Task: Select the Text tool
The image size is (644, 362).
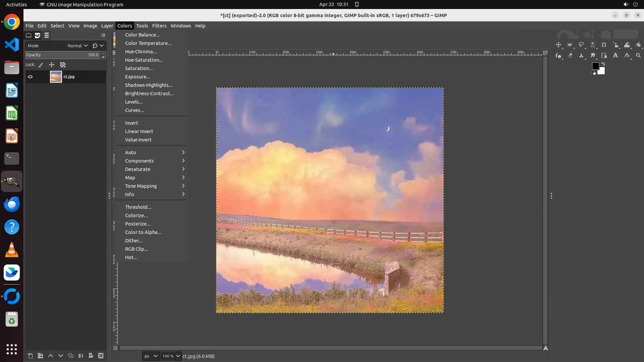Action: tap(615, 56)
